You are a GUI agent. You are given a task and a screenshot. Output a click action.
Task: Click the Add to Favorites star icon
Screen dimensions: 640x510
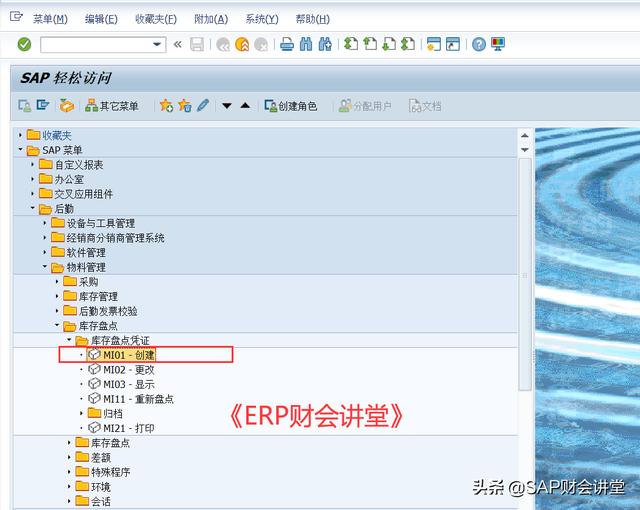click(166, 106)
